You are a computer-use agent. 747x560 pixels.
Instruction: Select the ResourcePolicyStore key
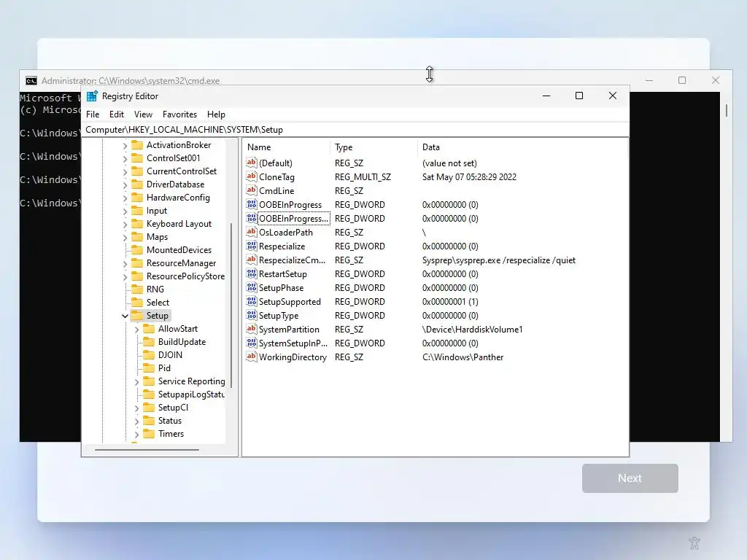[x=185, y=276]
